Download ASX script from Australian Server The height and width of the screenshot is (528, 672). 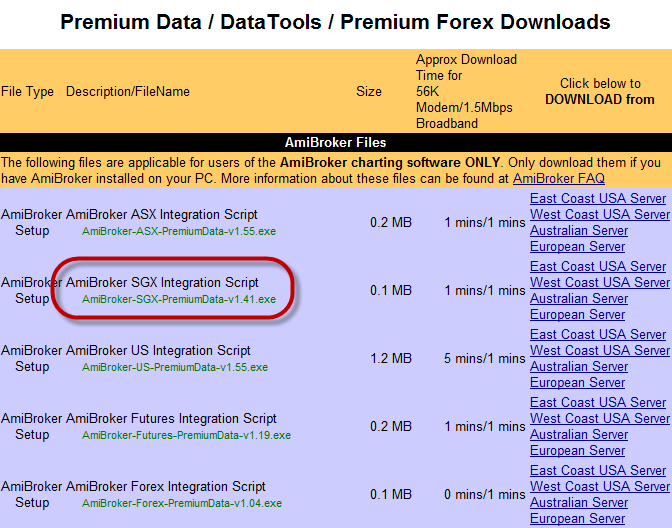579,231
